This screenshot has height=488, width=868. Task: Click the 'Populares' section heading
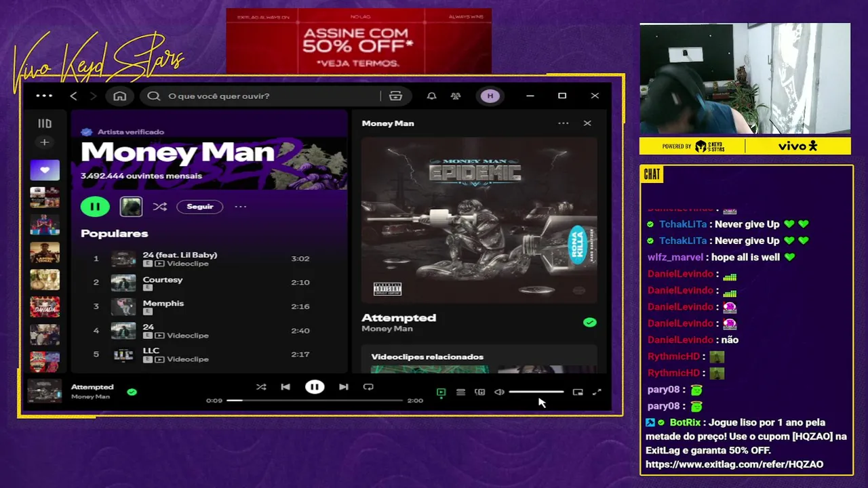coord(114,233)
